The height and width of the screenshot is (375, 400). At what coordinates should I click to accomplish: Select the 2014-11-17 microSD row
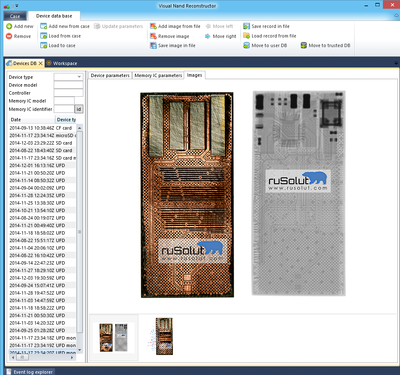coord(43,135)
